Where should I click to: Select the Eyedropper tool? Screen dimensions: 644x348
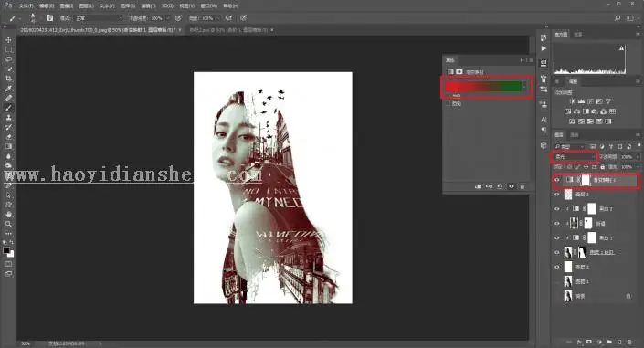8,89
